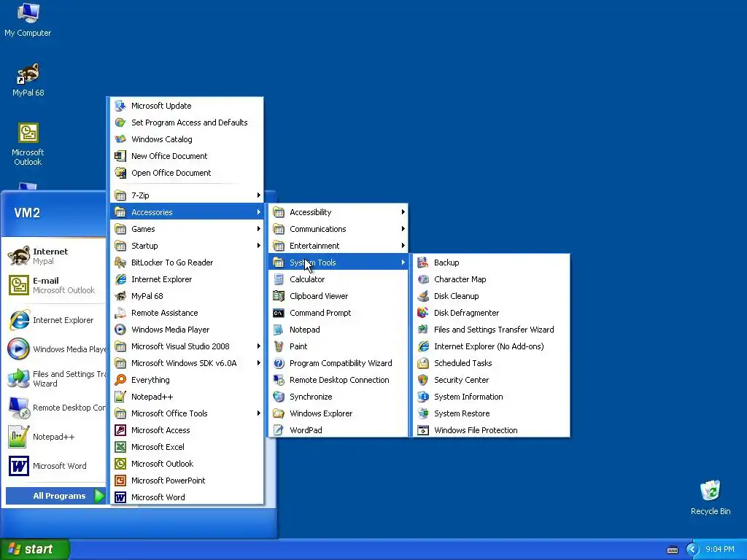Expand the Accessibility submenu arrow
Viewport: 747px width, 560px height.
[x=403, y=212]
